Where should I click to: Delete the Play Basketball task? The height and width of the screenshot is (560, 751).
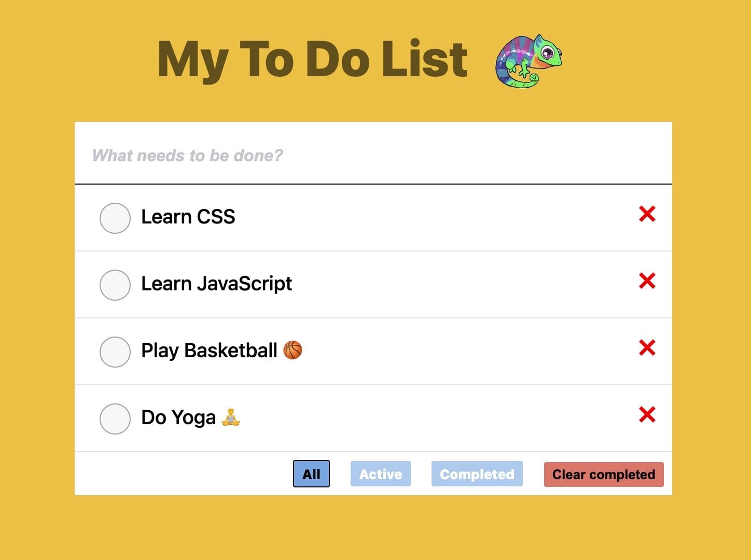point(647,347)
